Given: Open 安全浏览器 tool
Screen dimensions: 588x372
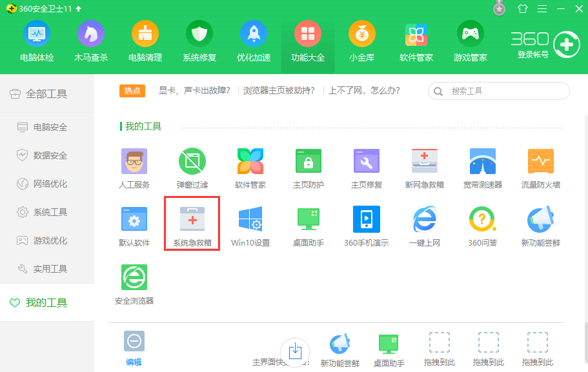Looking at the screenshot, I should (134, 284).
